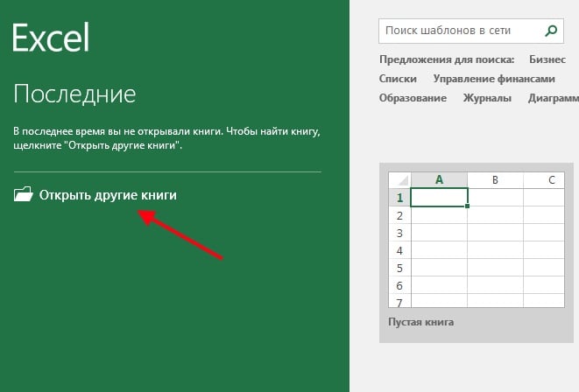Open the Открыть другие книги link

coord(108,195)
